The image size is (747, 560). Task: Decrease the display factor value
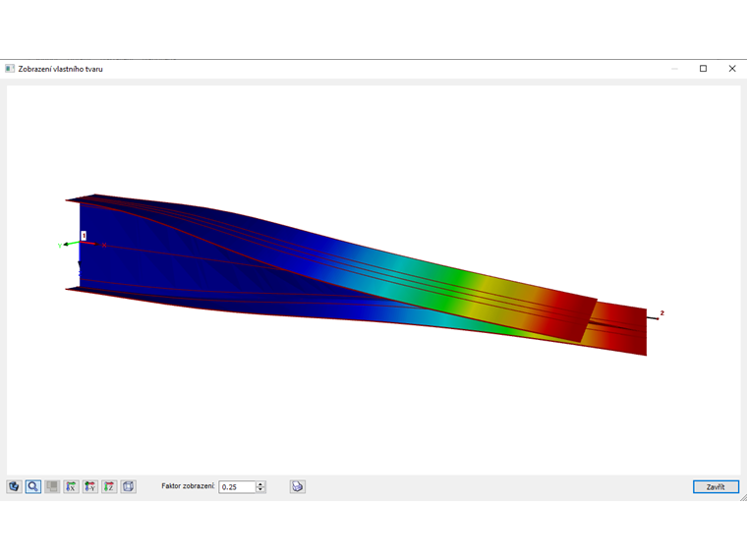click(x=260, y=489)
